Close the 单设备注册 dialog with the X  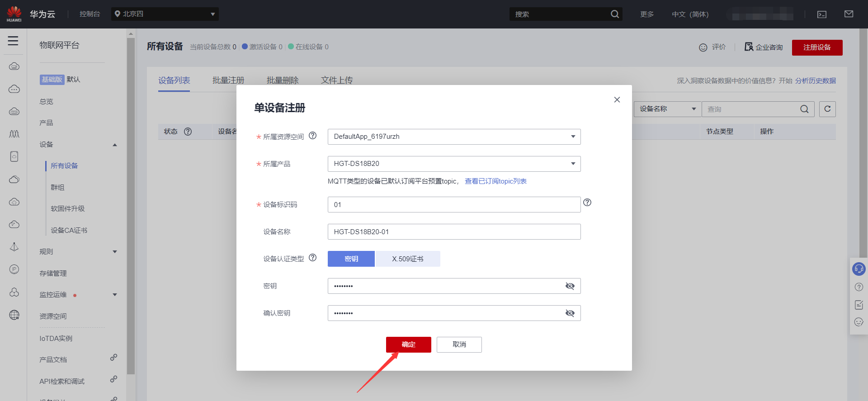click(x=617, y=99)
